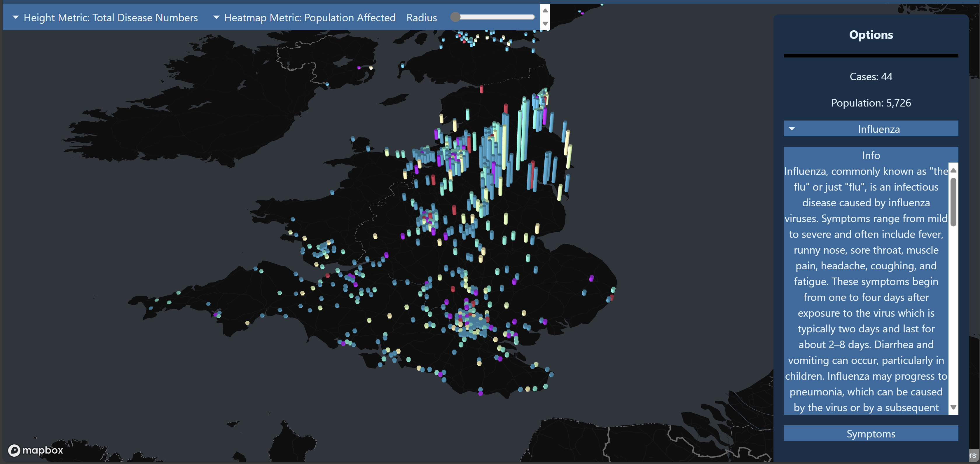Click the arrow beside Height Metric

coord(15,17)
